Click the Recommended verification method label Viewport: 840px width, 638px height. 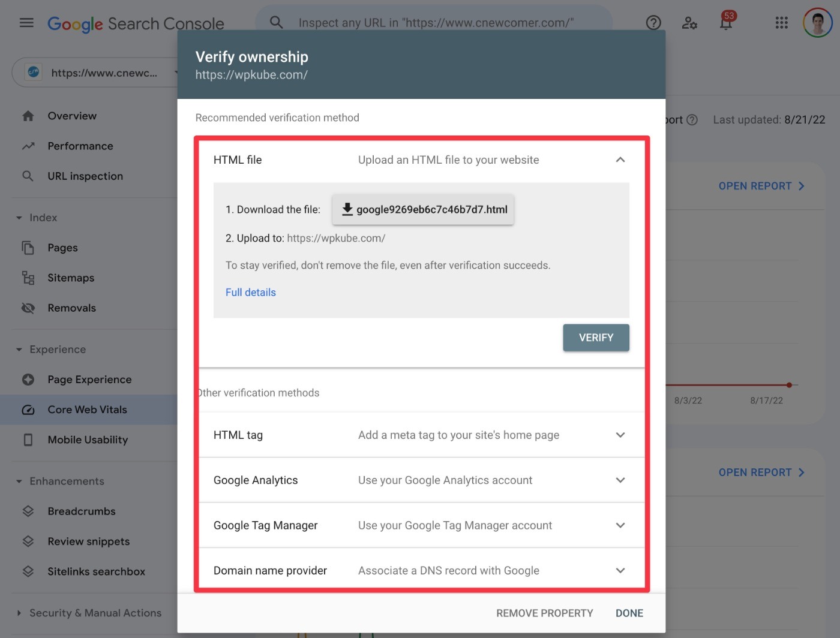click(277, 118)
